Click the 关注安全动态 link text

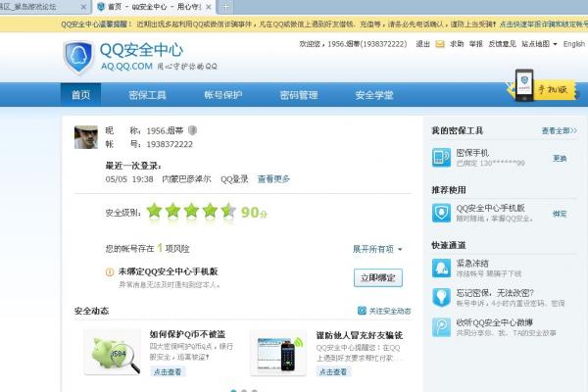[x=390, y=311]
